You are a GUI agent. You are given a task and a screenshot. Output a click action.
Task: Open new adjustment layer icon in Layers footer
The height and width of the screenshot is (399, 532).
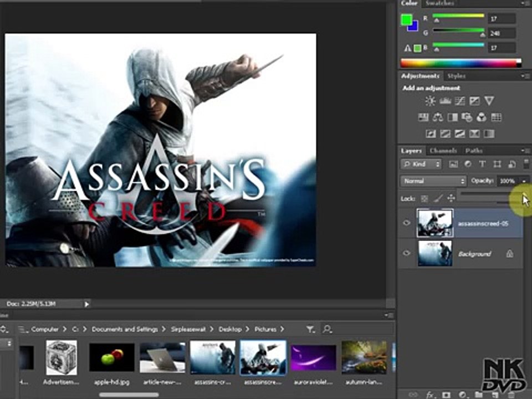coord(462,395)
